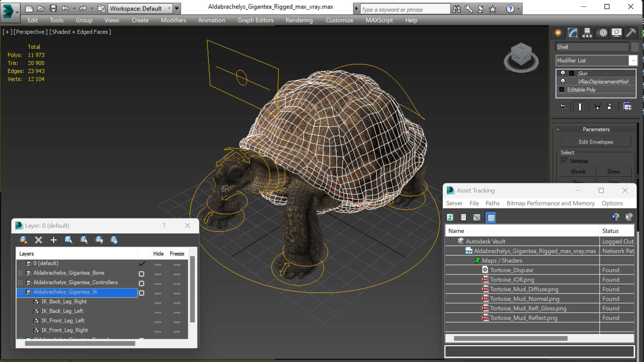The image size is (644, 362).
Task: Toggle the VRayDisplacementMod light bulb
Action: pos(563,81)
